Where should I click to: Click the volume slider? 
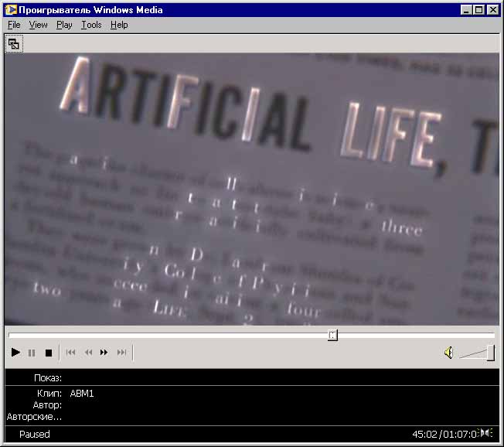477,353
